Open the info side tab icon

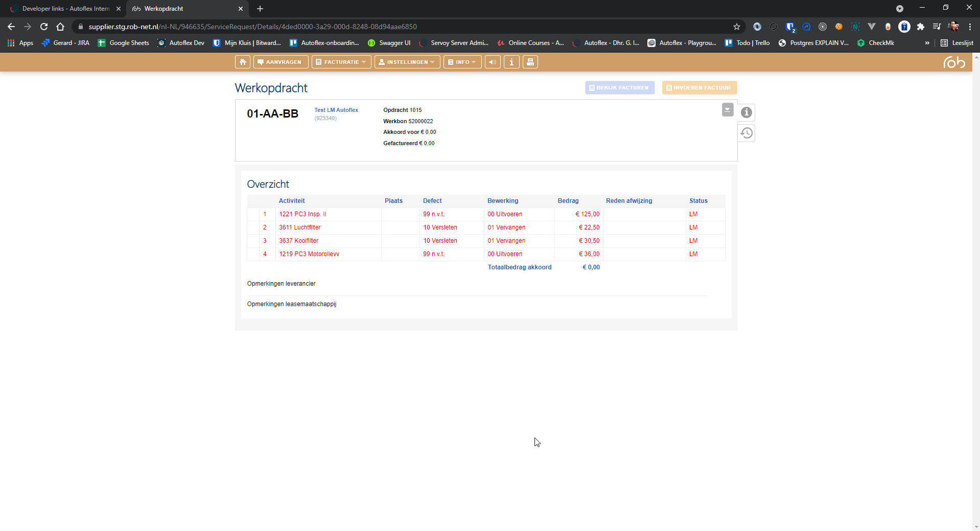coord(746,112)
